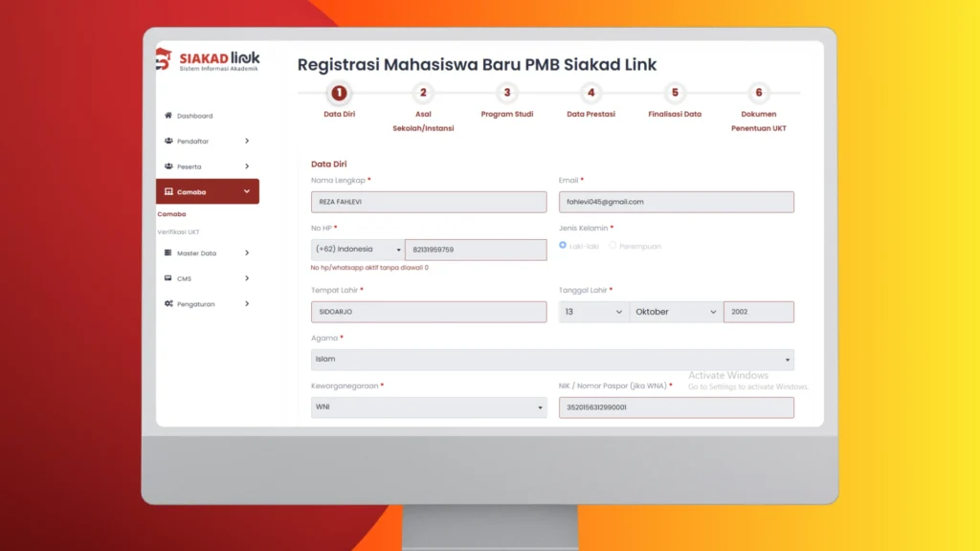Click the Nama Lengkap field
The image size is (980, 551).
tap(429, 202)
